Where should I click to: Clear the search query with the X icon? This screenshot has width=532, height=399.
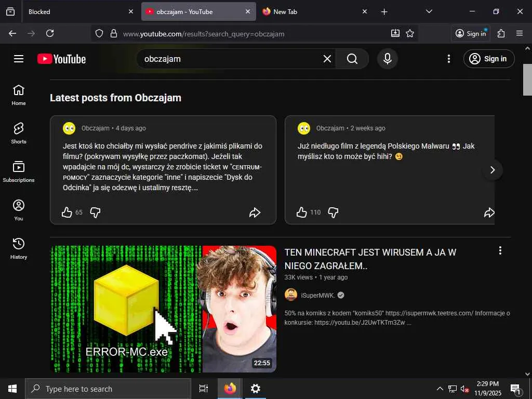(327, 59)
